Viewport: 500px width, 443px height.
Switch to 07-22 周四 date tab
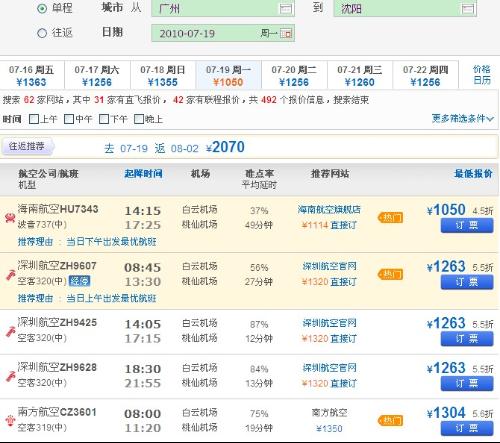pos(425,76)
